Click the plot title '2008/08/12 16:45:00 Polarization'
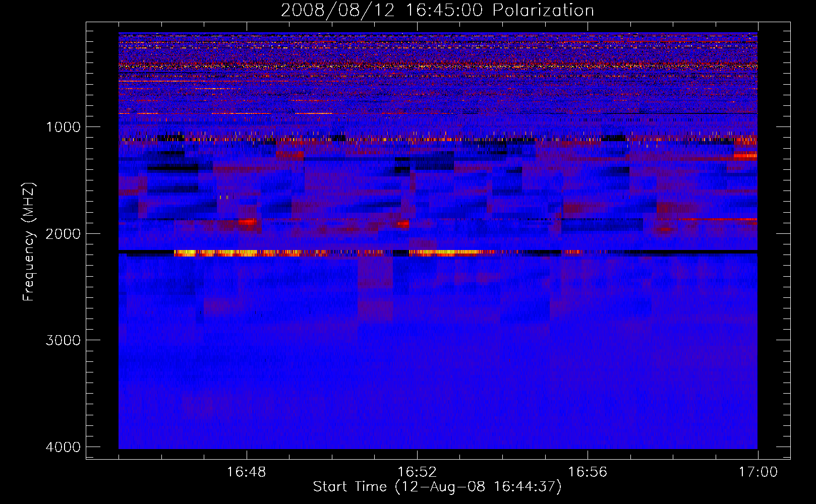816x504 pixels. click(x=437, y=11)
